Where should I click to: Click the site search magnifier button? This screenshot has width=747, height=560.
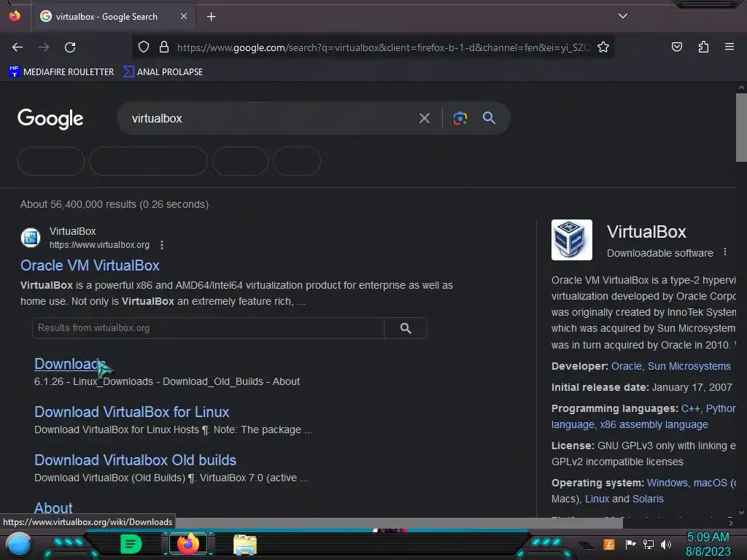tap(406, 328)
